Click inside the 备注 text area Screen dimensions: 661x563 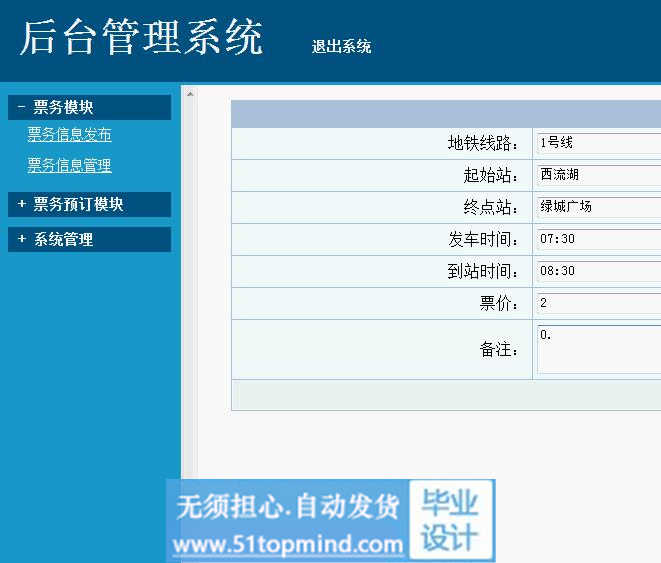click(x=599, y=349)
